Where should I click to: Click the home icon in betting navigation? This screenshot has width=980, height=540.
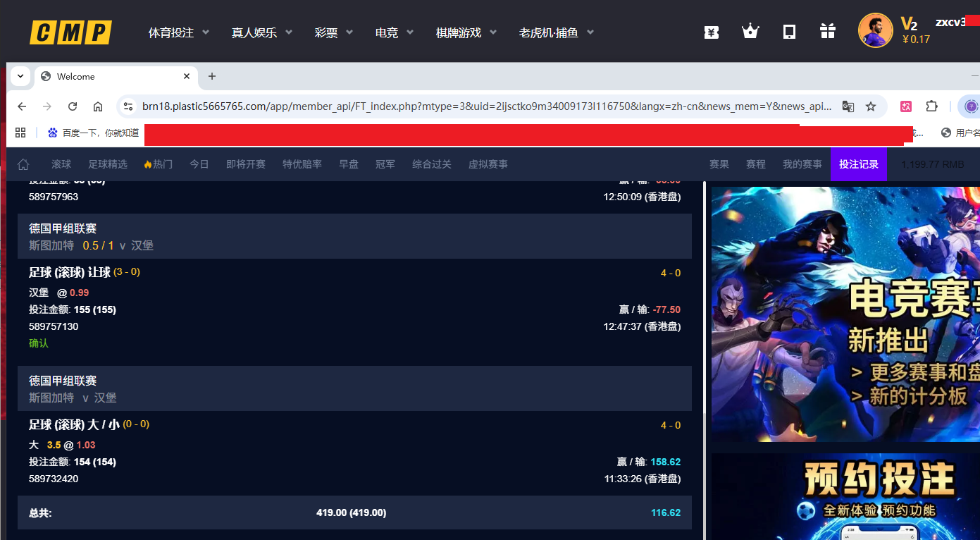(x=23, y=164)
